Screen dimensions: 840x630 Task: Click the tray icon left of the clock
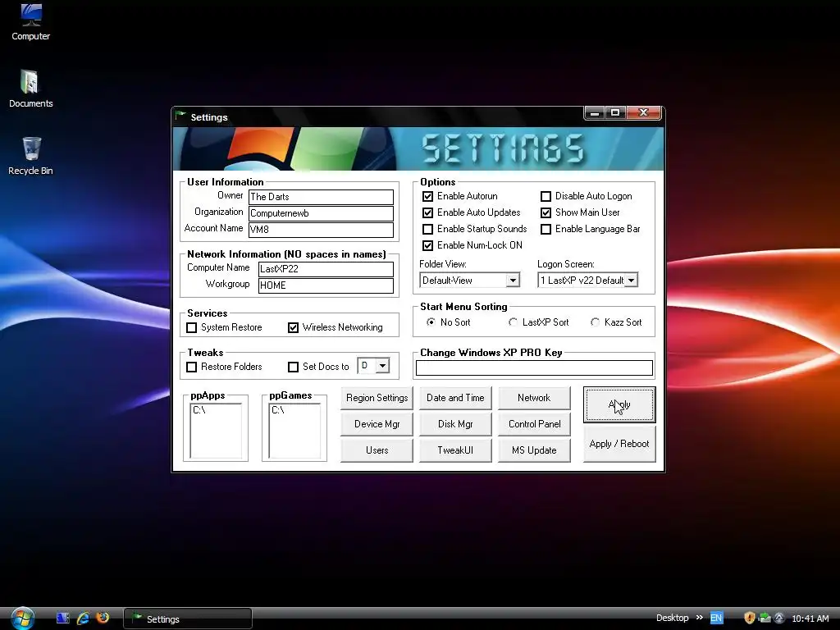pyautogui.click(x=779, y=619)
